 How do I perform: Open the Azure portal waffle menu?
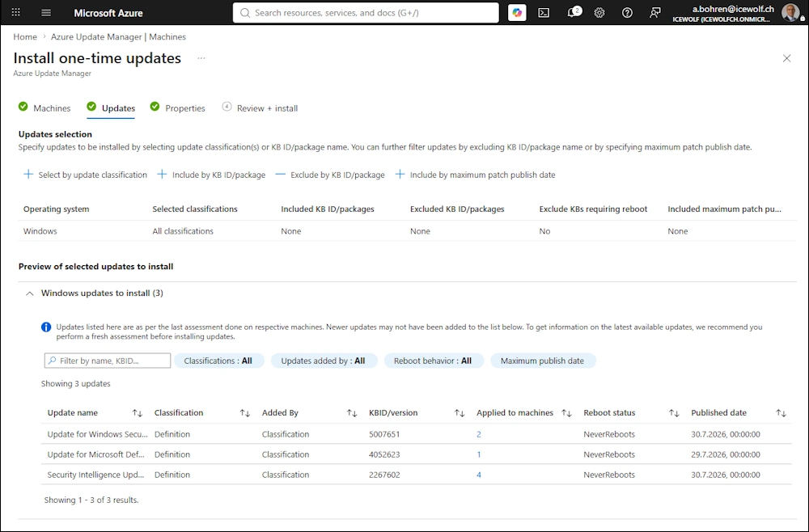16,12
